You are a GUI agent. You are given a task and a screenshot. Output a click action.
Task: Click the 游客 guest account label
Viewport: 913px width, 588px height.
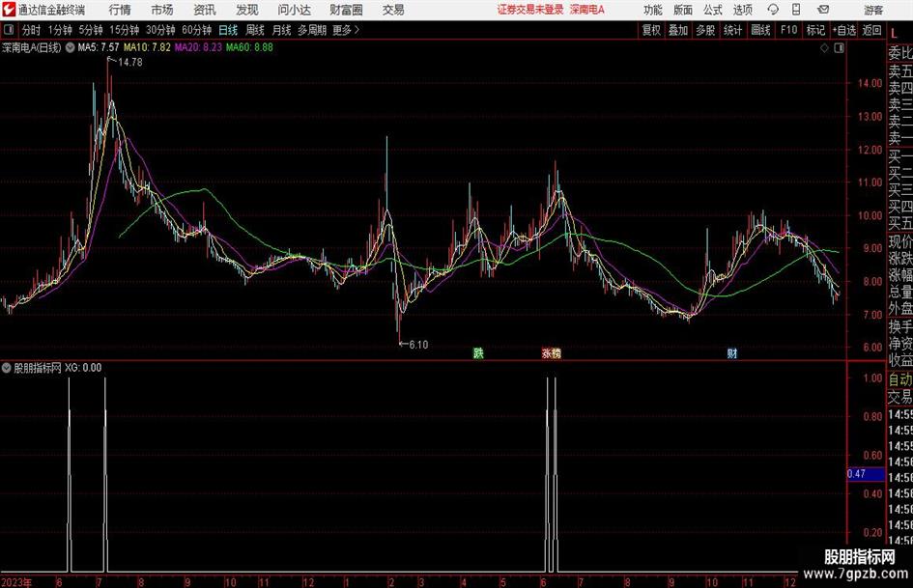[873, 10]
